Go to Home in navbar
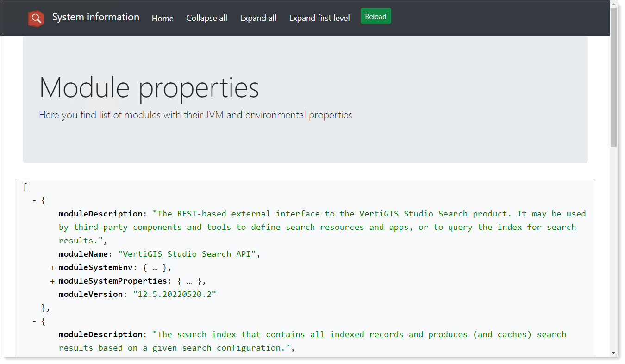 pyautogui.click(x=162, y=18)
